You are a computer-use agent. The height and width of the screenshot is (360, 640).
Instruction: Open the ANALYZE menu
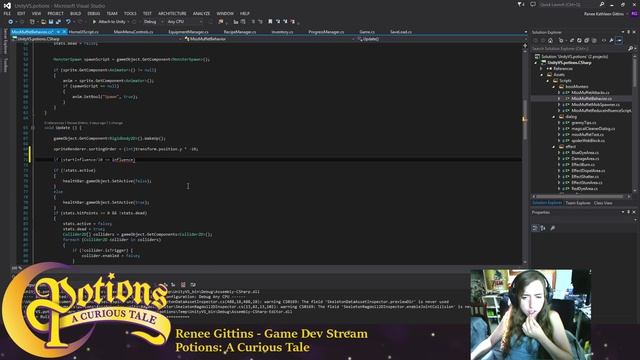[201, 13]
